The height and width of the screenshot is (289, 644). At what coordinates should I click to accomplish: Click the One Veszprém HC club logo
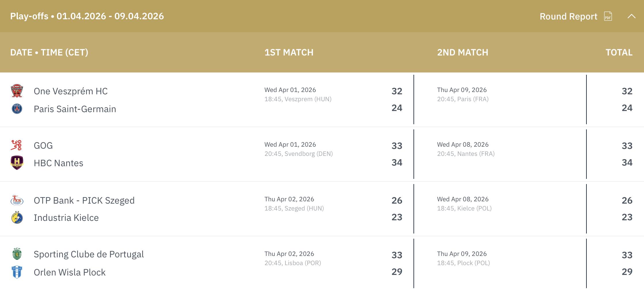17,91
